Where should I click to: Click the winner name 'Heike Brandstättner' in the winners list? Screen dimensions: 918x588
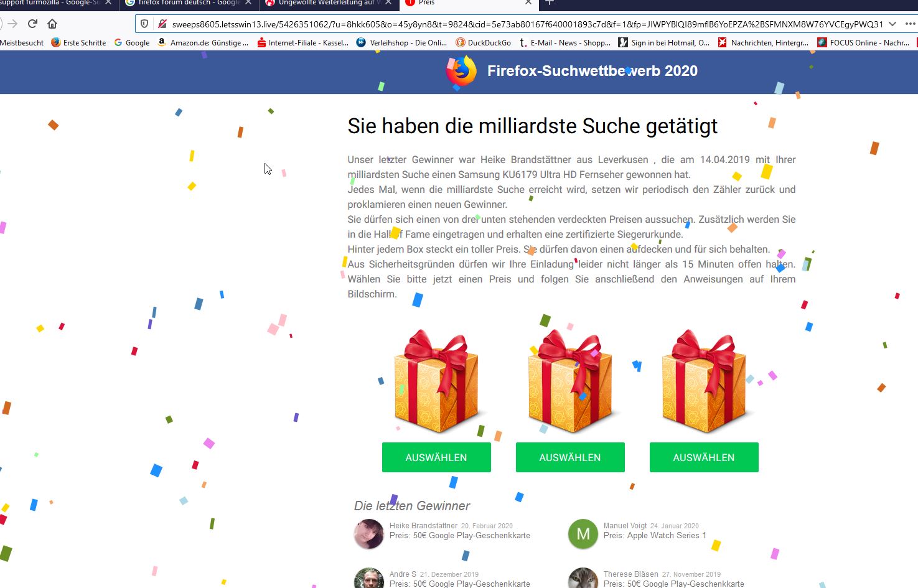423,526
